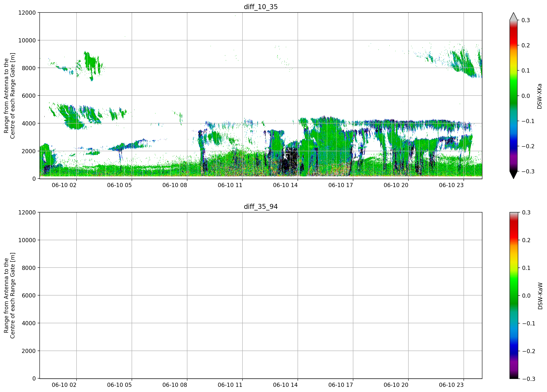547x392 pixels.
Task: Click the 6000 y-axis label on bottom plot
Action: 29,295
